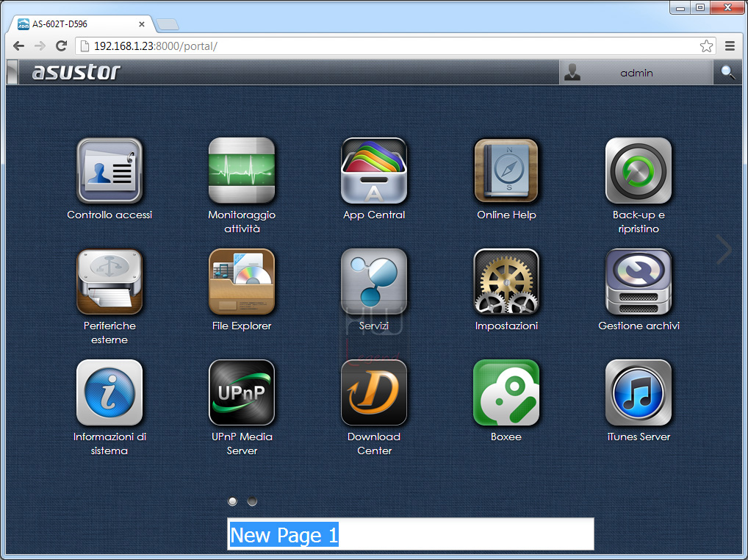Open Download Center
748x560 pixels.
pos(374,392)
